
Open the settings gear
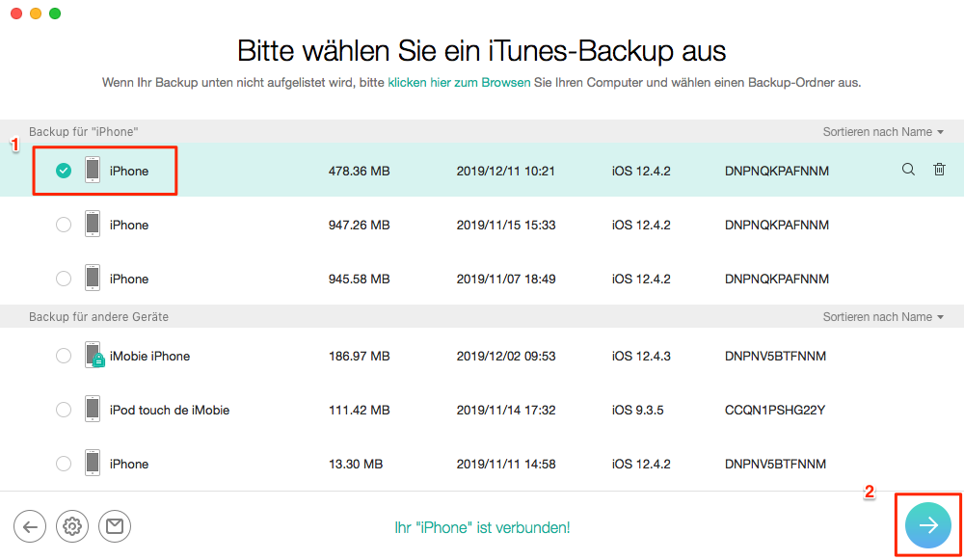tap(71, 526)
